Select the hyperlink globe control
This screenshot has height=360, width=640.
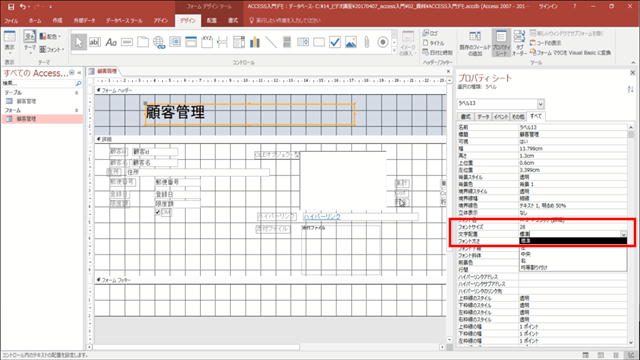[x=159, y=42]
